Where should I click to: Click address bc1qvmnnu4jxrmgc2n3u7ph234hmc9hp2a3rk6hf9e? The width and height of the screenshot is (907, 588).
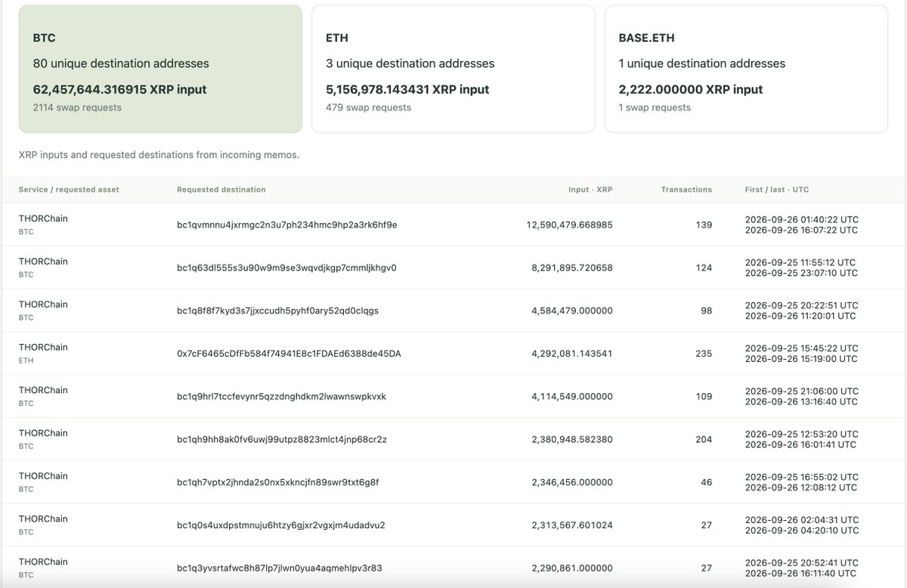coord(287,224)
